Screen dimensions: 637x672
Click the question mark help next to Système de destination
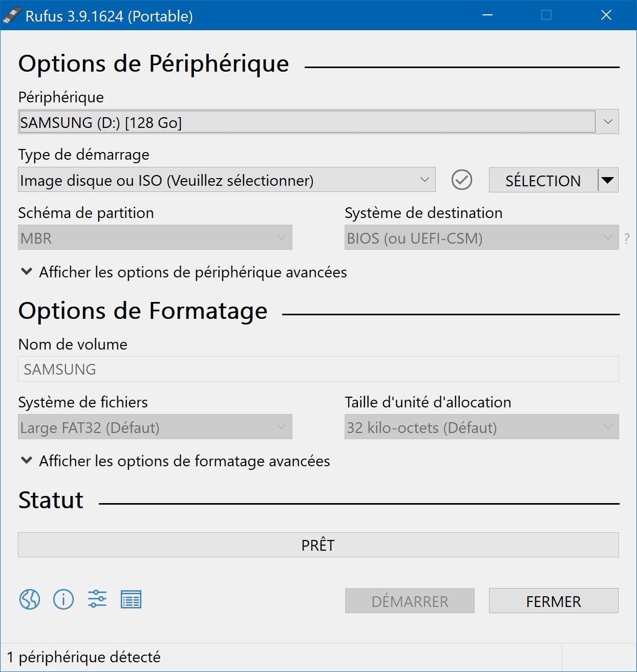coord(627,239)
